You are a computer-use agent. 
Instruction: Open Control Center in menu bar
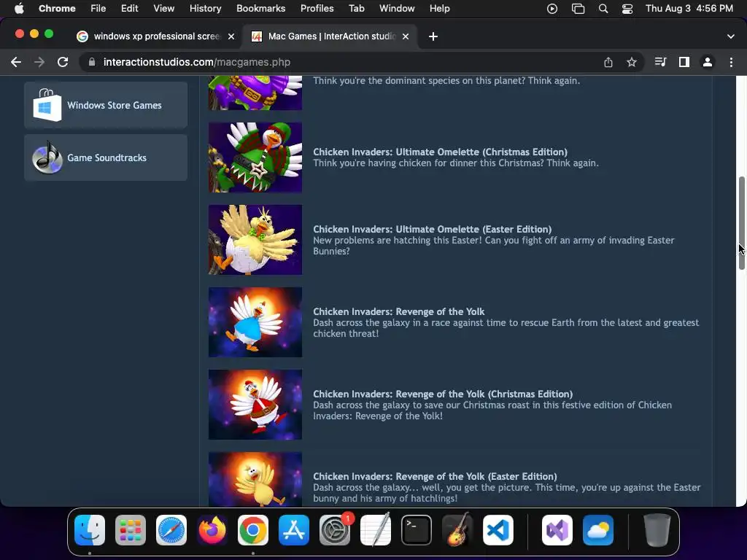627,9
